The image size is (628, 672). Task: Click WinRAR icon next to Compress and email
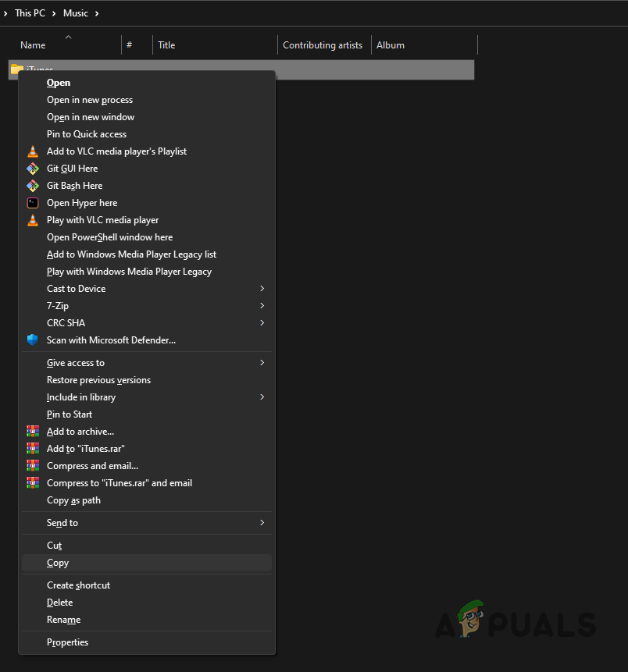pyautogui.click(x=33, y=465)
